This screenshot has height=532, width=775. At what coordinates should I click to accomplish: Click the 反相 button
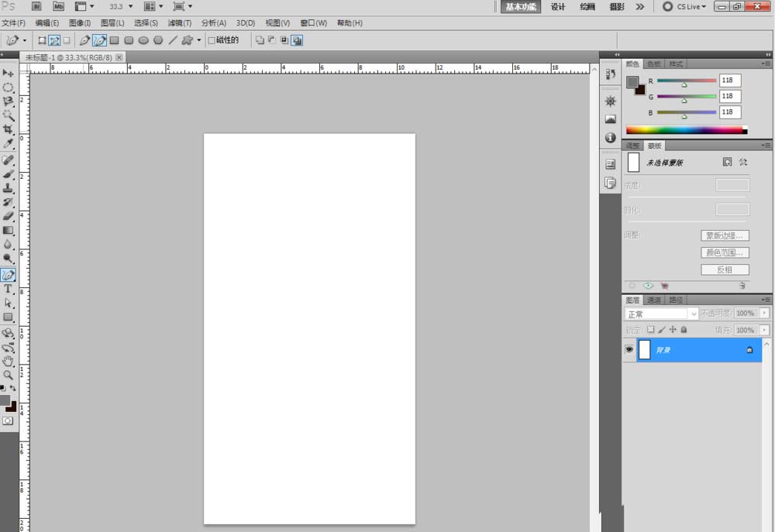point(725,269)
